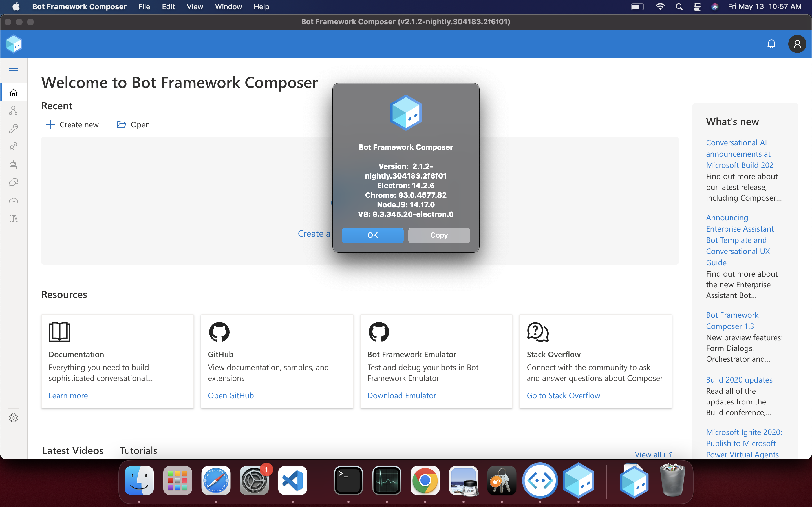Viewport: 812px width, 507px height.
Task: Open the User input icon in sidebar
Action: (x=14, y=146)
